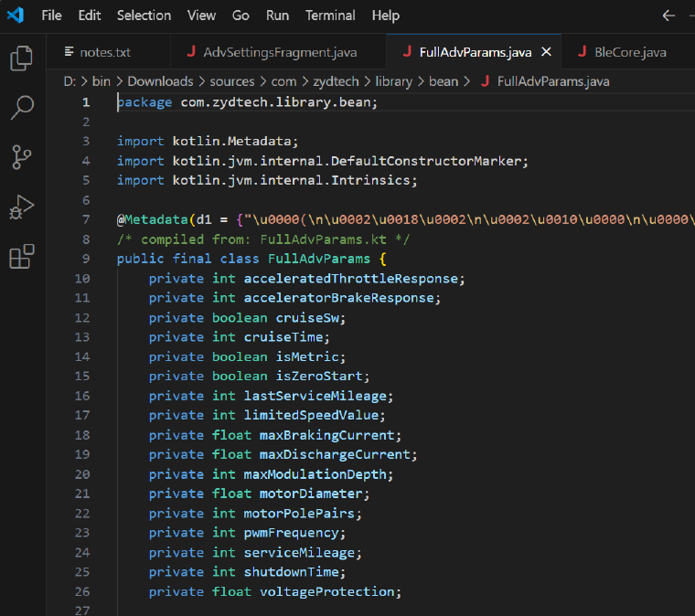
Task: Click the Java icon in breadcrumb file entry
Action: [486, 81]
